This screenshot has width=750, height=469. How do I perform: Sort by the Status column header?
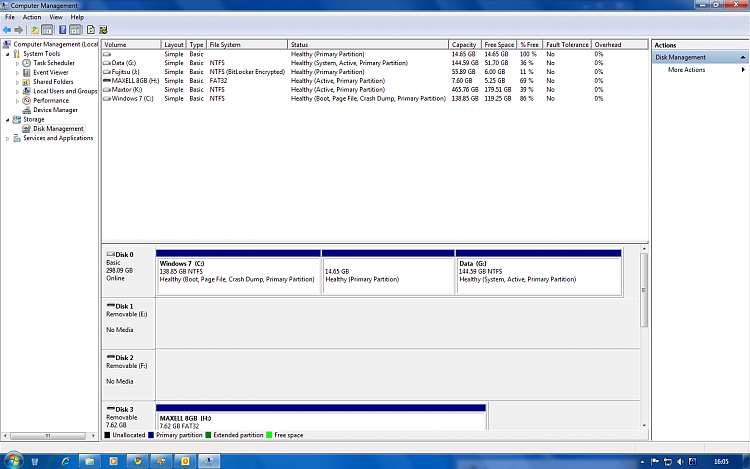[368, 44]
